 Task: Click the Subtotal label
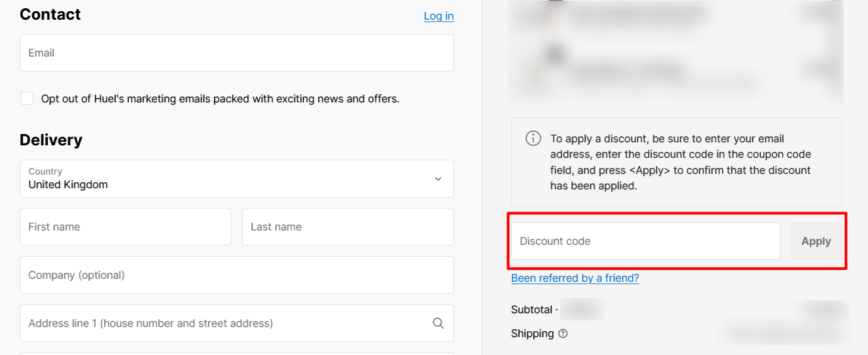533,310
